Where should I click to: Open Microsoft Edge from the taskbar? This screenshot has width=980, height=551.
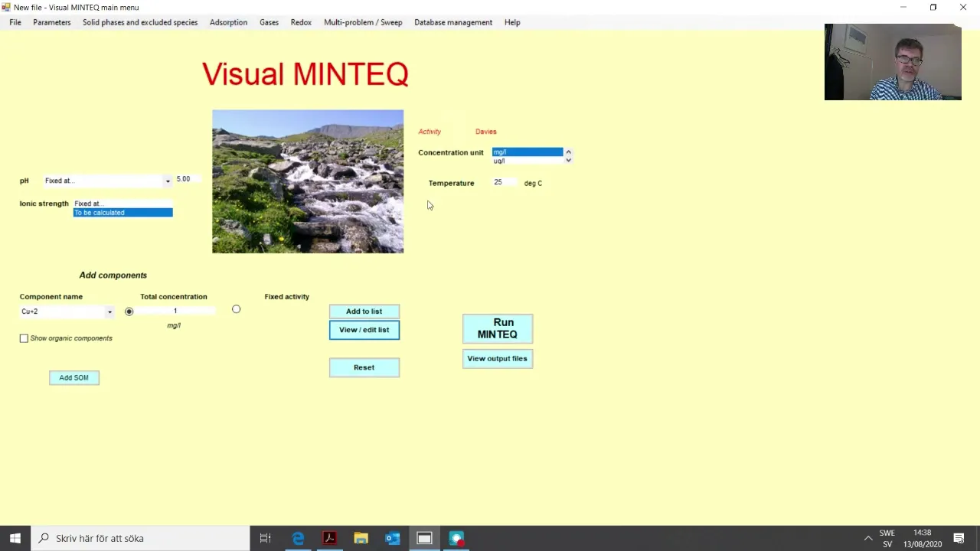coord(298,538)
